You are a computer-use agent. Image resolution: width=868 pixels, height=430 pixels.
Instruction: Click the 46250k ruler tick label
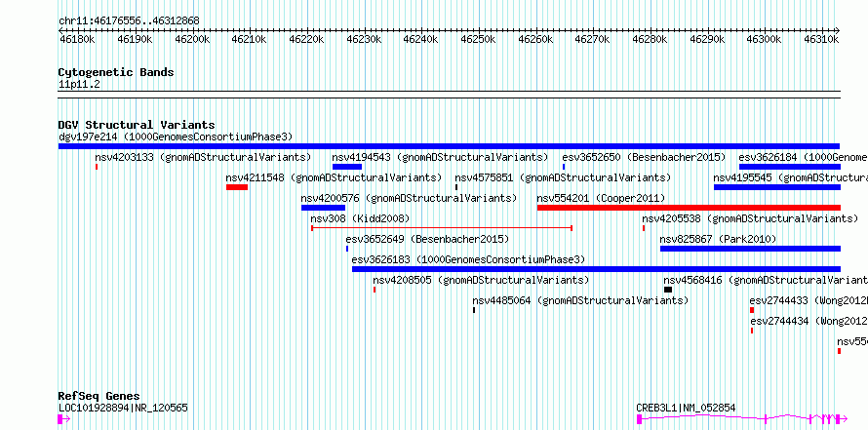click(479, 39)
